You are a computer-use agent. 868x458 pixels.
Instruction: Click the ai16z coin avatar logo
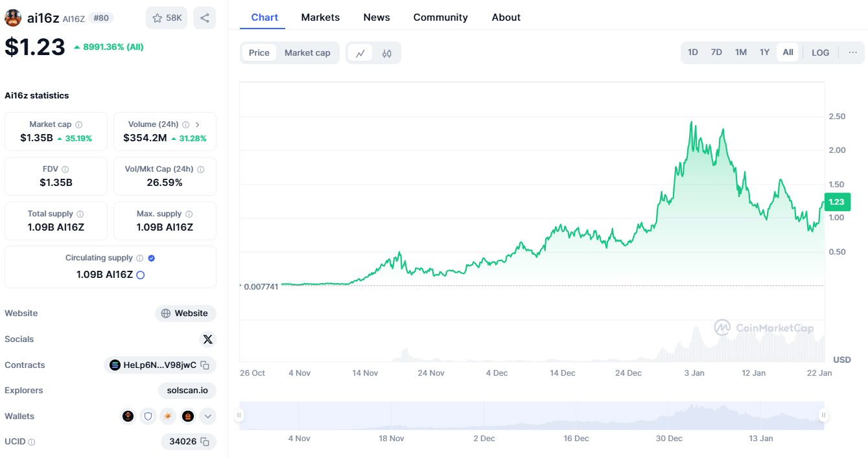click(13, 18)
